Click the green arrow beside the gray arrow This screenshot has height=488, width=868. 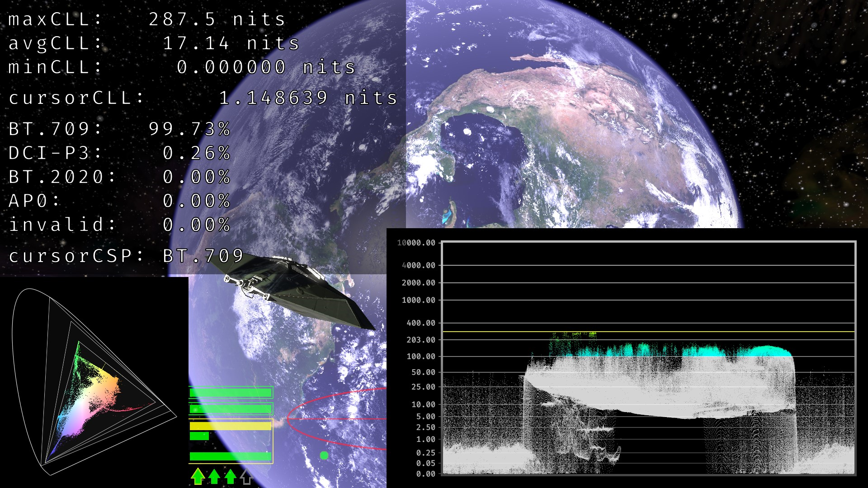point(230,476)
